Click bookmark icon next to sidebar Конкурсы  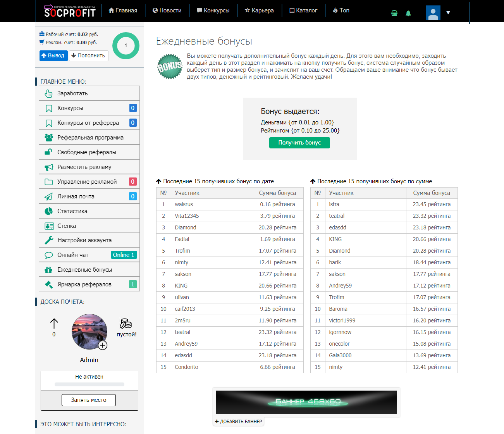tap(49, 108)
